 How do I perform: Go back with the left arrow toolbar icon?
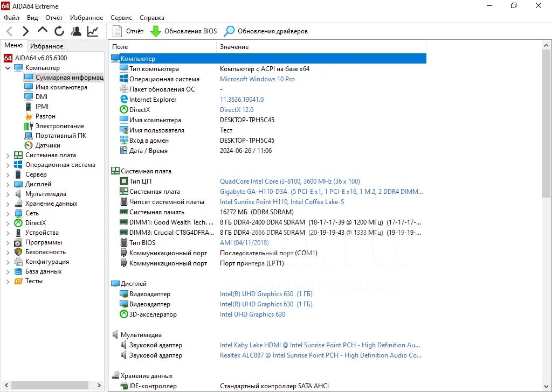point(10,31)
